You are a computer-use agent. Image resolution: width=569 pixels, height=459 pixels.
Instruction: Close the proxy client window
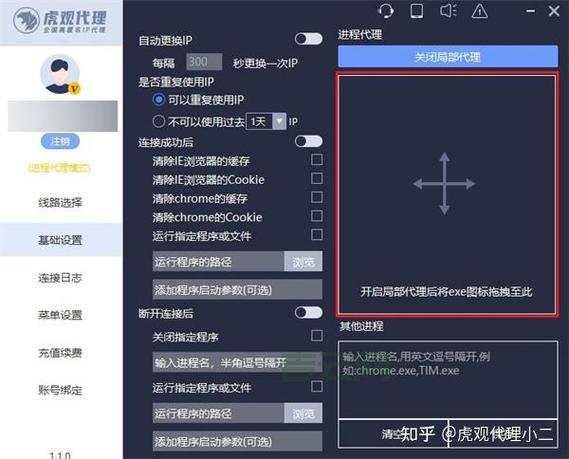coord(554,11)
